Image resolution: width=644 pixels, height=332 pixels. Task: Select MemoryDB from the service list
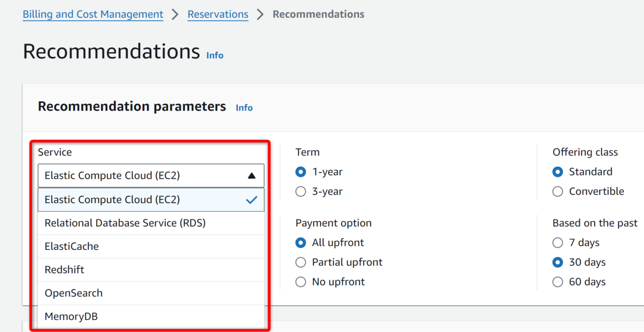(x=151, y=316)
